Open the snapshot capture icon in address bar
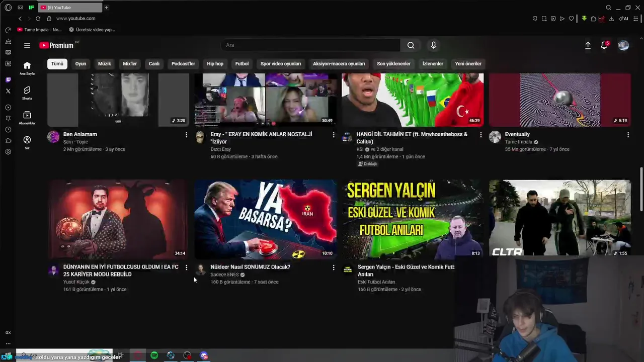 coord(544,19)
